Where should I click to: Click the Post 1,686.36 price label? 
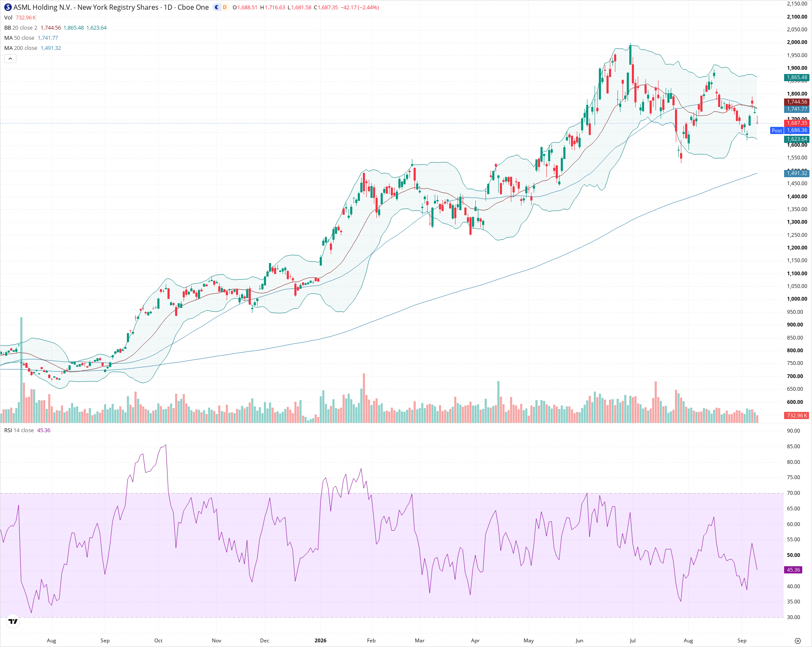point(790,130)
